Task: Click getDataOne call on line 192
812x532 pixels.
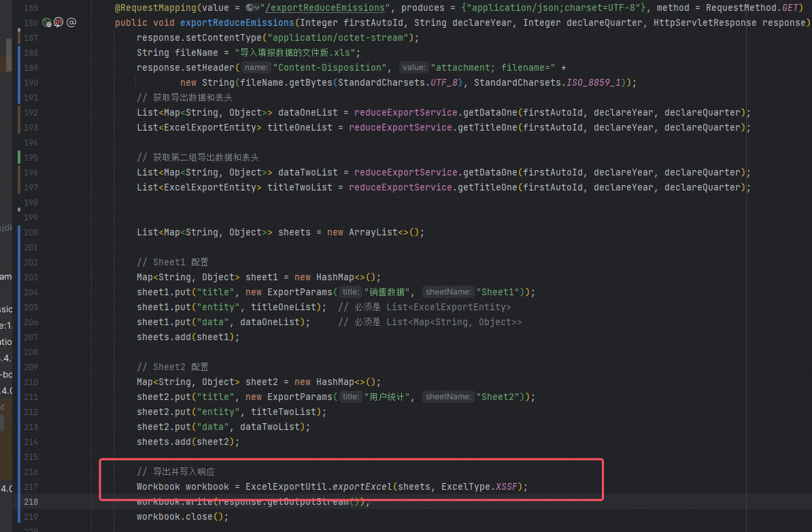Action: (x=490, y=112)
